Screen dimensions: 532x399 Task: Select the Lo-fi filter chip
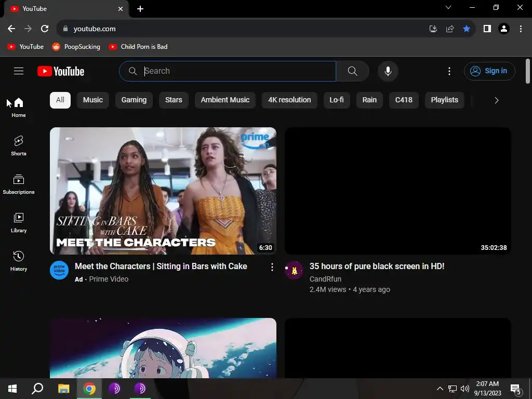(x=336, y=100)
